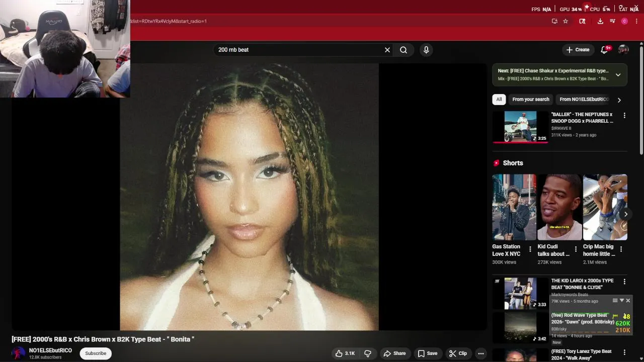Screen dimensions: 644x362
Task: Click the video title Bonita text
Action: (103, 339)
